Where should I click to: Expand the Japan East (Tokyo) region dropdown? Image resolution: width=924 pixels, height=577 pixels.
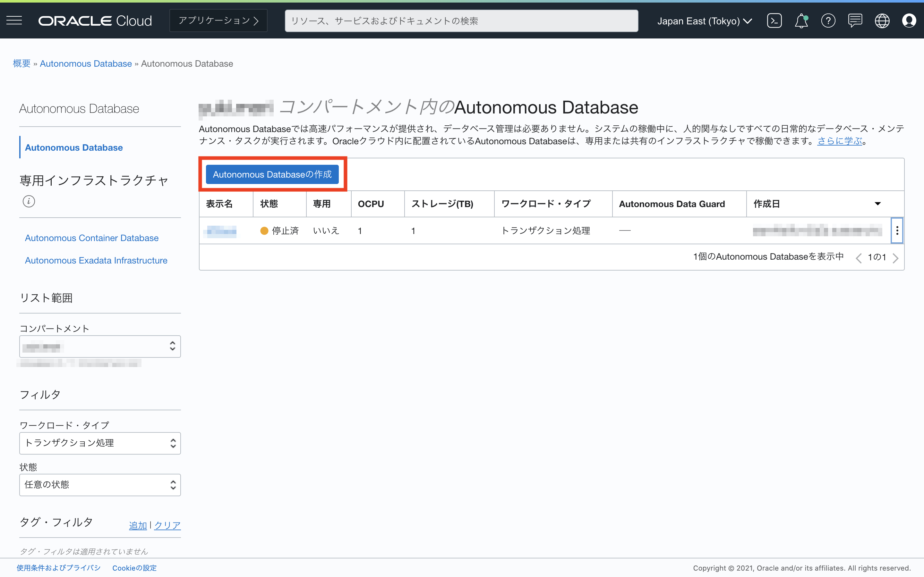coord(705,21)
